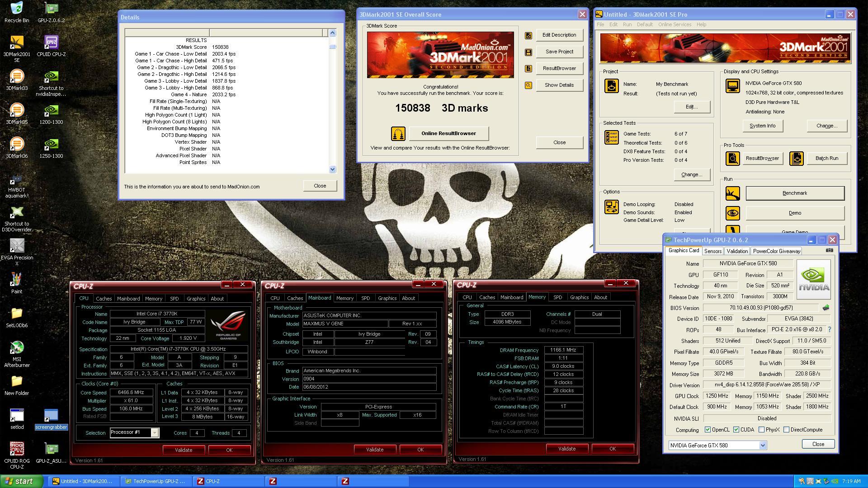868x488 pixels.
Task: Click Save Project button
Action: (559, 52)
